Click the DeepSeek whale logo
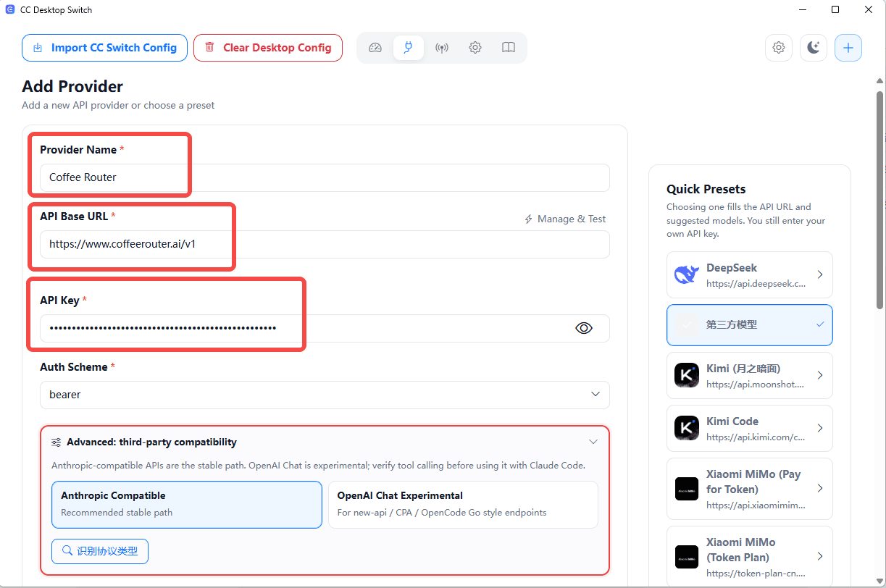 point(687,275)
